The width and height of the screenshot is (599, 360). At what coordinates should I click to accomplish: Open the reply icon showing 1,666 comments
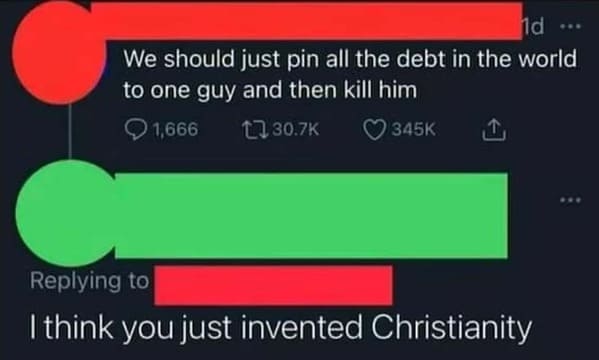[x=136, y=129]
